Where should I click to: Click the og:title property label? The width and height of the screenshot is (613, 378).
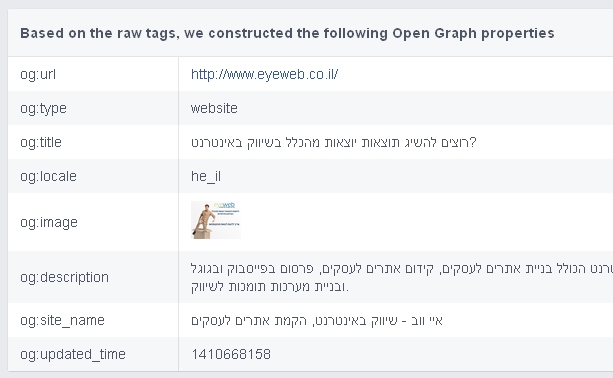click(41, 142)
